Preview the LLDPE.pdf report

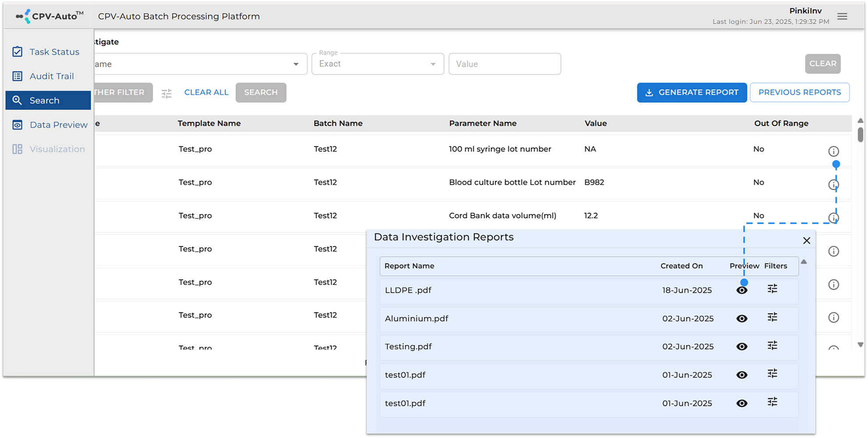[742, 290]
